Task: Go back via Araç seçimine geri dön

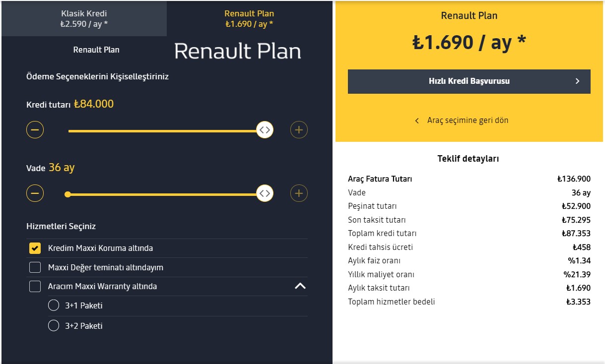Action: [468, 121]
